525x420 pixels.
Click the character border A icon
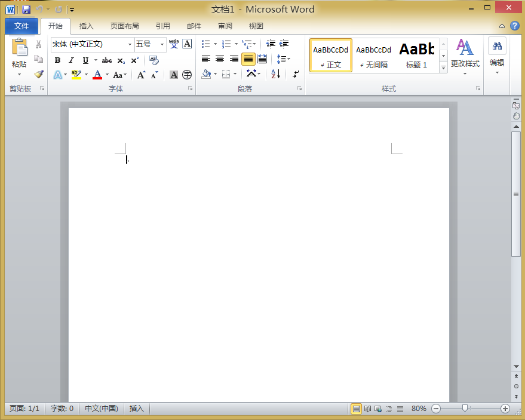[187, 44]
